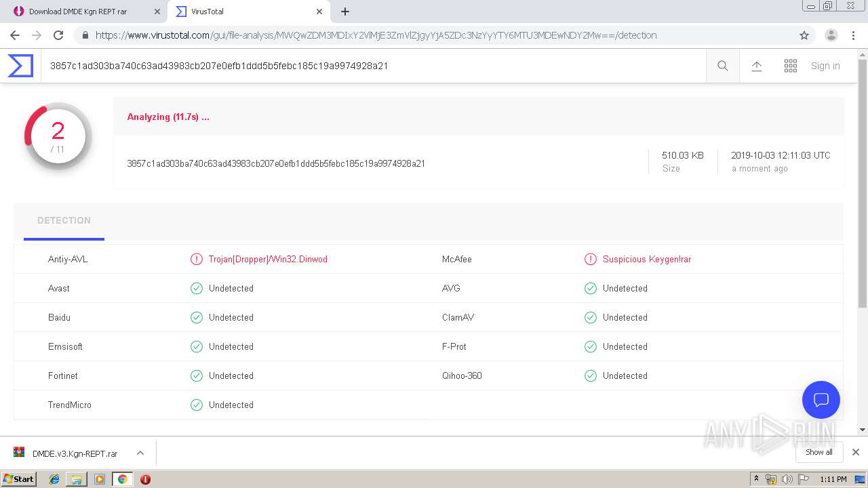Go forward in browser history

(37, 35)
